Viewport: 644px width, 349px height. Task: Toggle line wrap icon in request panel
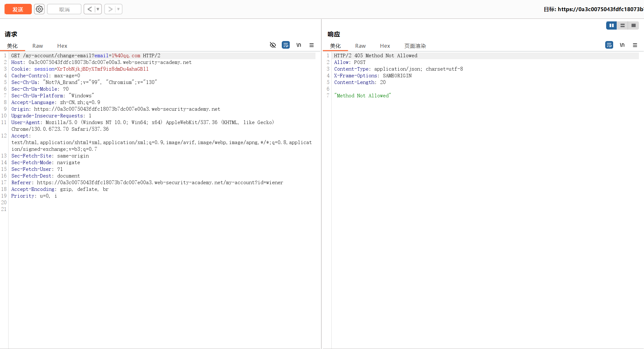click(x=286, y=45)
